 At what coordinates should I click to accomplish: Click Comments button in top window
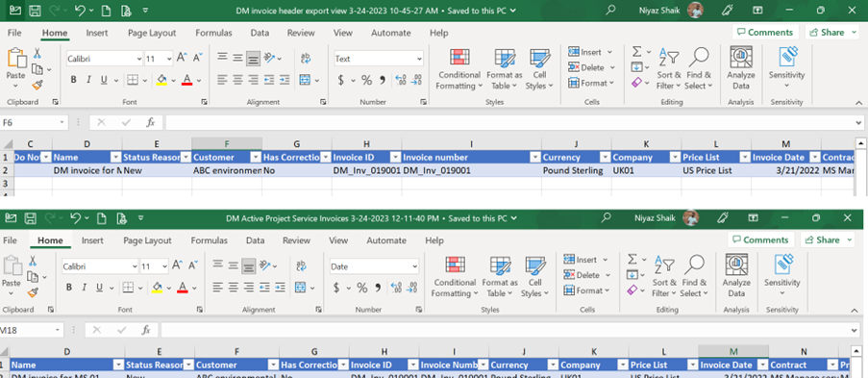coord(765,32)
